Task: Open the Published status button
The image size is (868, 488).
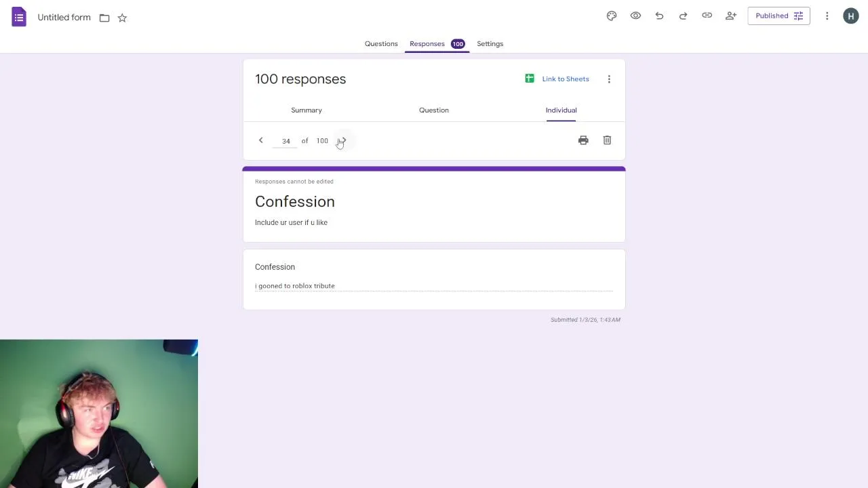Action: click(778, 16)
